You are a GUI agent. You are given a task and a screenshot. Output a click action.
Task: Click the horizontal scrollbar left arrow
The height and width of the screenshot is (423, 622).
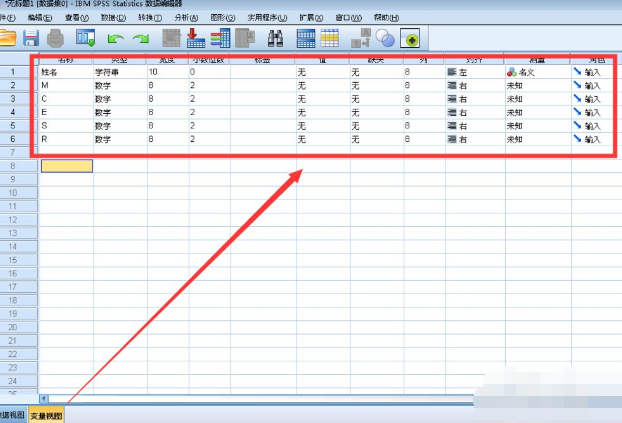tap(43, 397)
